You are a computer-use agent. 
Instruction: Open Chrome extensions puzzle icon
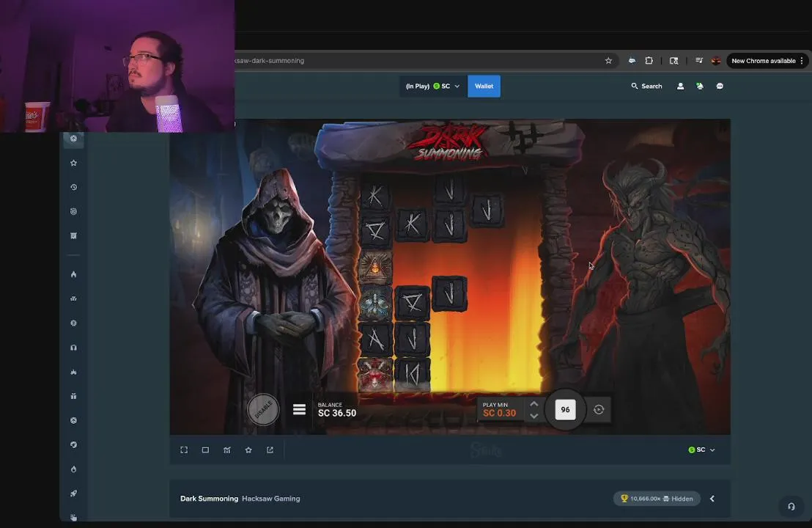[x=649, y=61]
